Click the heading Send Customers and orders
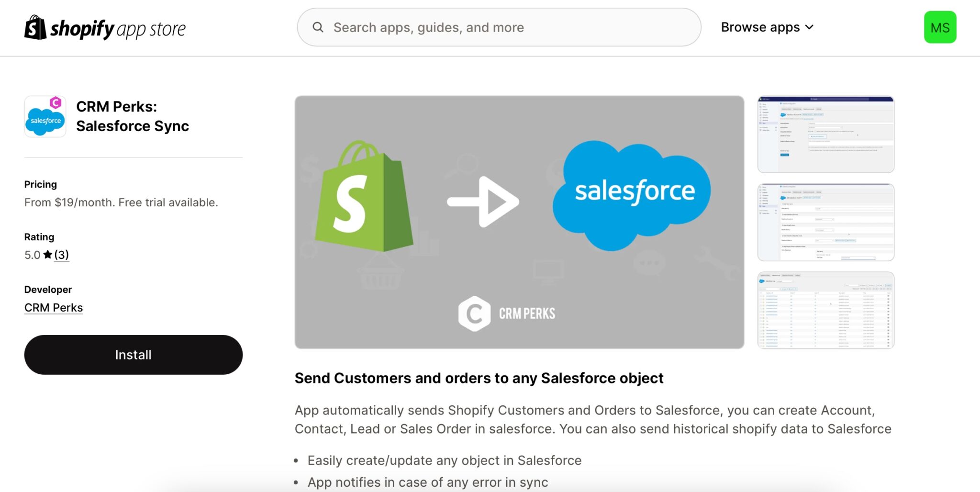The image size is (980, 492). [479, 378]
